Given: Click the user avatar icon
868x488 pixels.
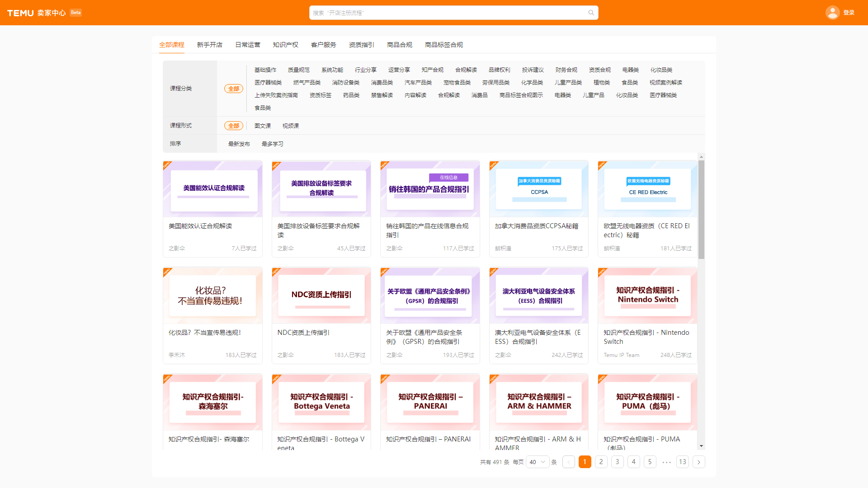Looking at the screenshot, I should [x=832, y=13].
